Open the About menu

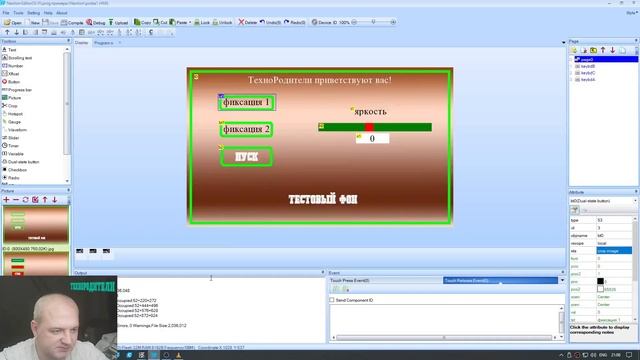[62, 13]
